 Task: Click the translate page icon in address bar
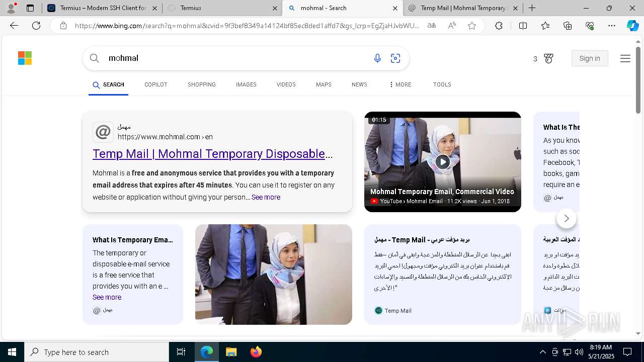pos(431,26)
